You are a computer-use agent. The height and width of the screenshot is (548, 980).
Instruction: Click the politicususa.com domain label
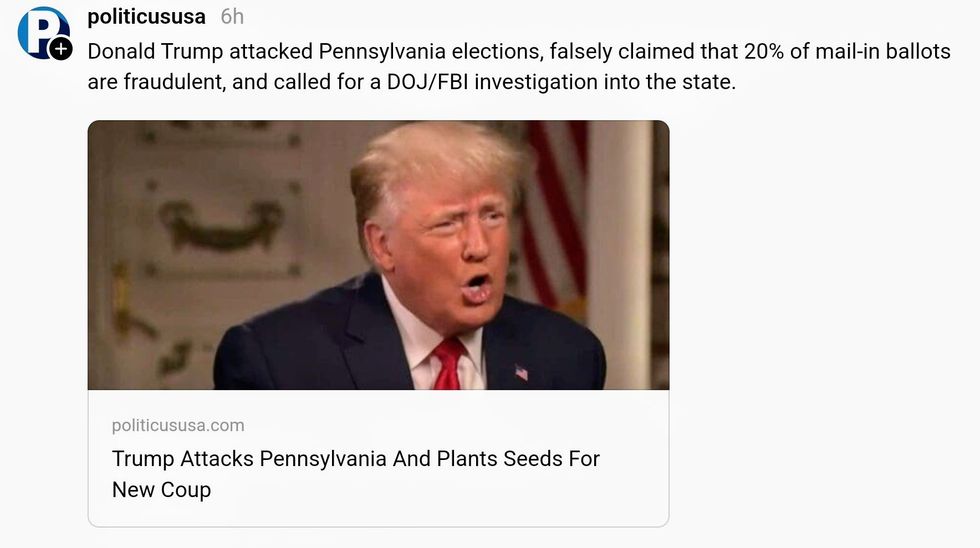[178, 425]
